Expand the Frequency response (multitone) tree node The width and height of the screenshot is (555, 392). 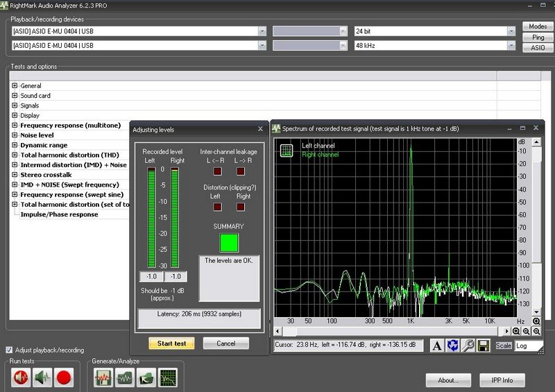pyautogui.click(x=15, y=126)
